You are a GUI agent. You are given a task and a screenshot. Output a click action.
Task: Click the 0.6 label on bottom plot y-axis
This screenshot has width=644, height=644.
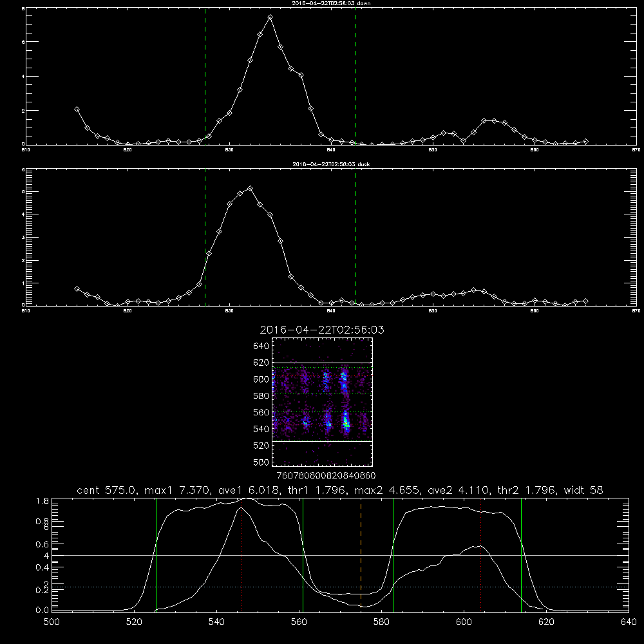43,544
